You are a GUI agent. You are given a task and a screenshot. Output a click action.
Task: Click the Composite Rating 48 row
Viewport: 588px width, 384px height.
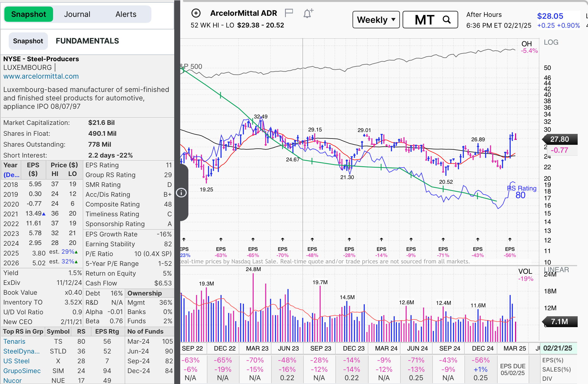[128, 204]
